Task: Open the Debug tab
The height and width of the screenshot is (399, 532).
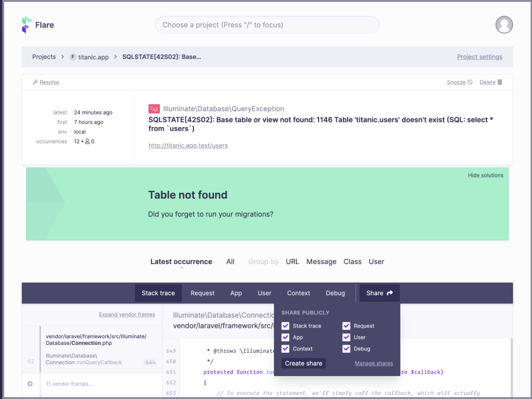Action: click(x=335, y=293)
